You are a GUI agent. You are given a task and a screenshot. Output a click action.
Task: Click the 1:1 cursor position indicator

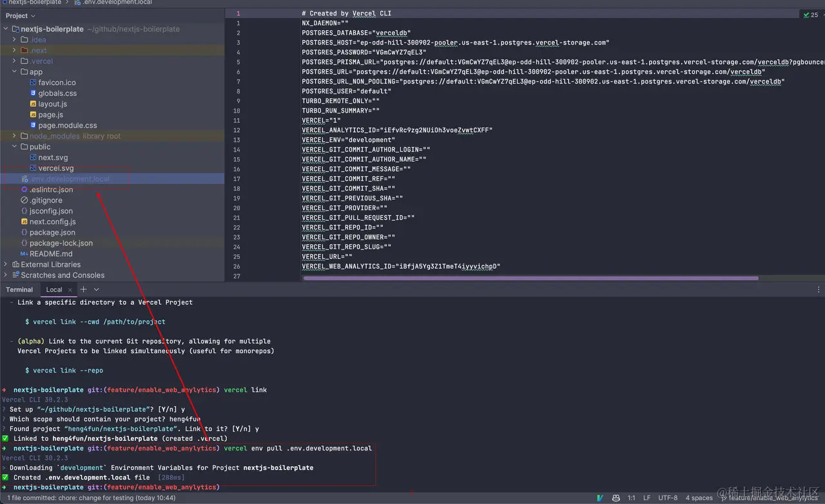point(632,498)
